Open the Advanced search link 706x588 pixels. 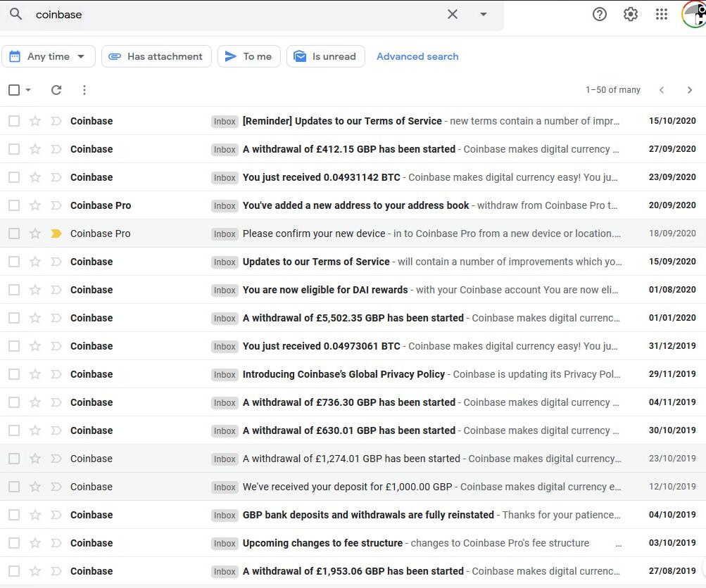(417, 56)
